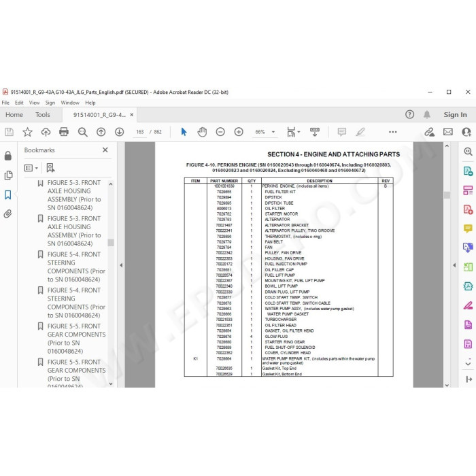Share a link to this file
The image size is (476, 476).
click(429, 132)
